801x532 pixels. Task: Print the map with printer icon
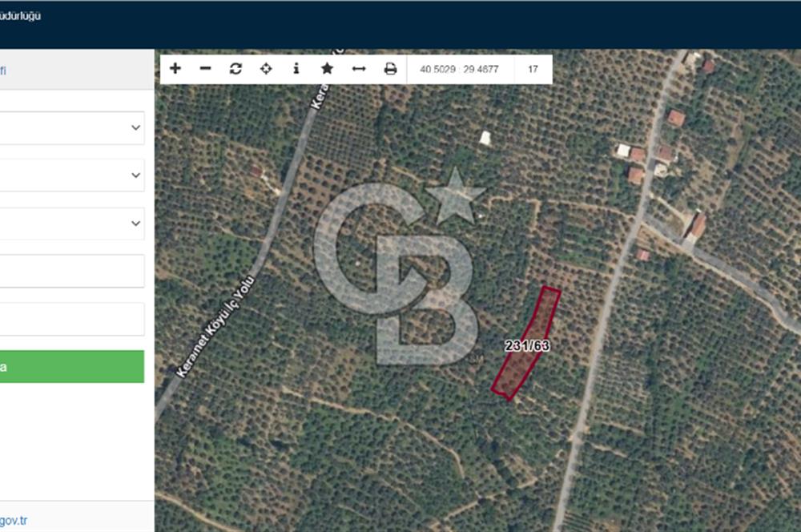click(x=390, y=68)
